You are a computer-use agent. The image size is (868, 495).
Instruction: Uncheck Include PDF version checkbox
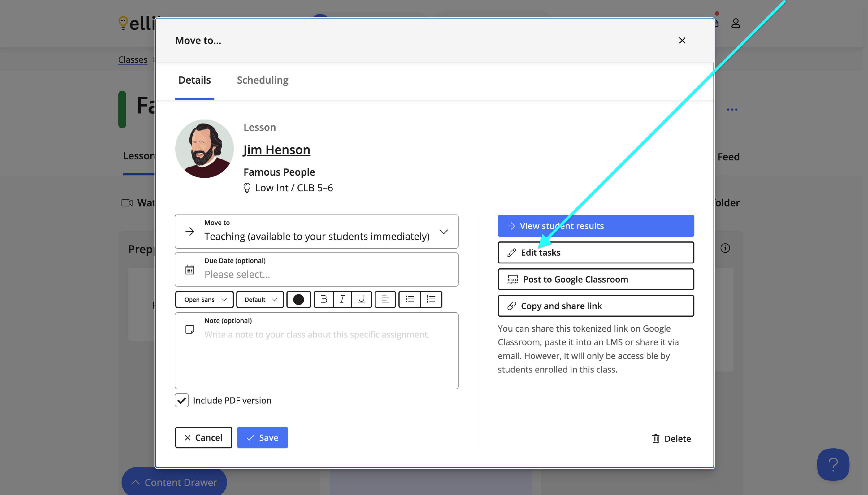pyautogui.click(x=182, y=400)
